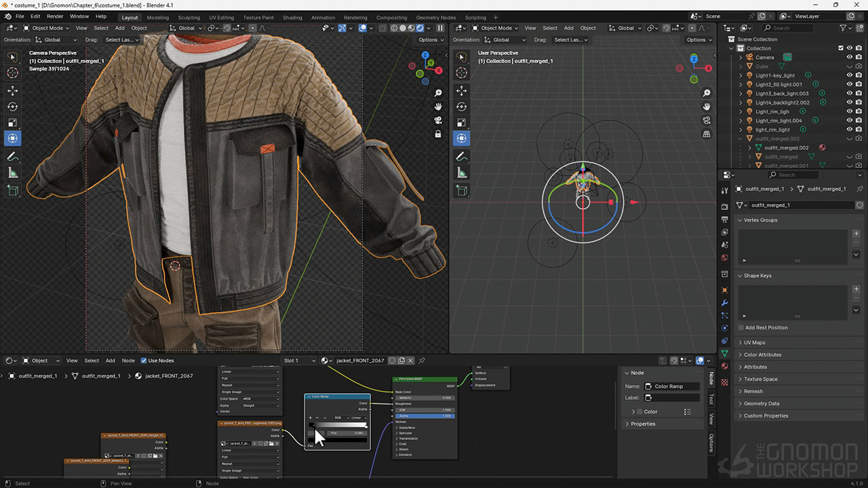868x488 pixels.
Task: Select the Measure tool in left viewport
Action: (x=12, y=173)
